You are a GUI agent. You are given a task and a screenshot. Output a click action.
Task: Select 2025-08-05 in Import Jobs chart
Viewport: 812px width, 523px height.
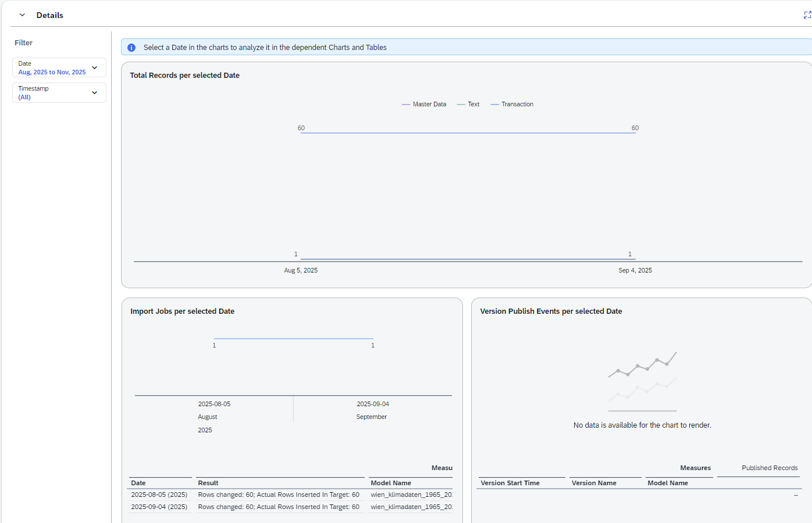click(214, 404)
